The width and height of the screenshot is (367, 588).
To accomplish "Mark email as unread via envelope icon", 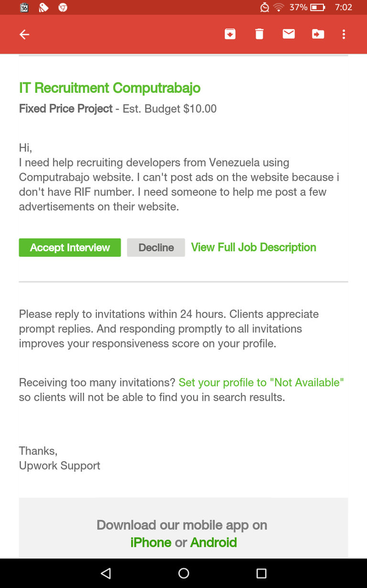I will [x=289, y=34].
